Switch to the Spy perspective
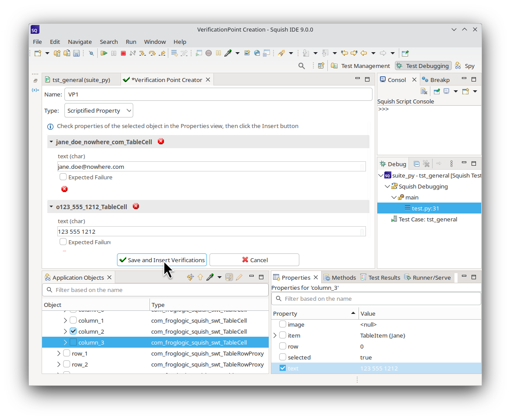The width and height of the screenshot is (511, 420). (465, 66)
